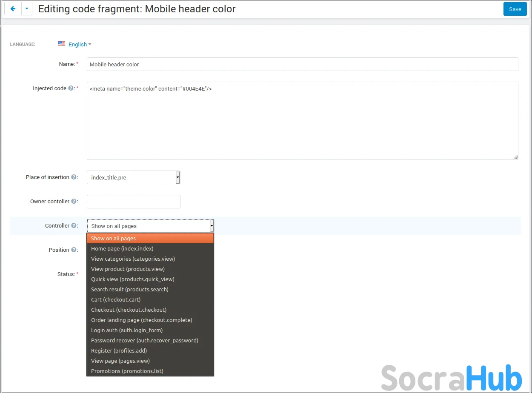532x393 pixels.
Task: Click the Position help icon
Action: coord(74,250)
